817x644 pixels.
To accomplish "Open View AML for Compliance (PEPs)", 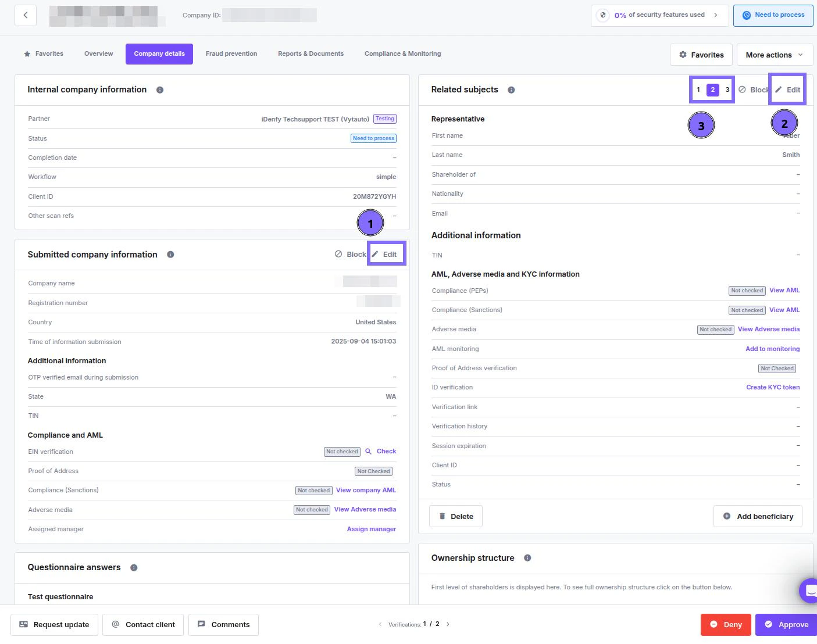I will (784, 291).
